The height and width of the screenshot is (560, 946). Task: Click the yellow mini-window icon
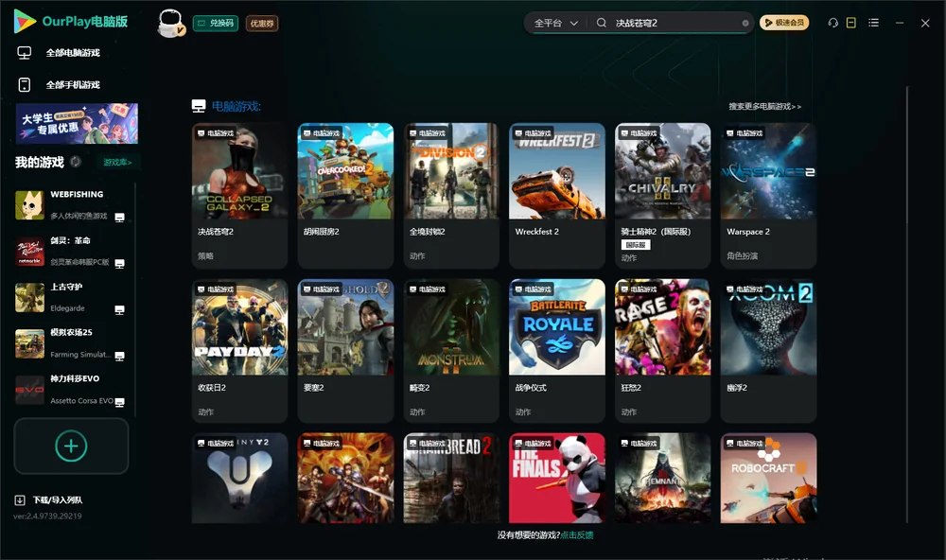point(850,23)
